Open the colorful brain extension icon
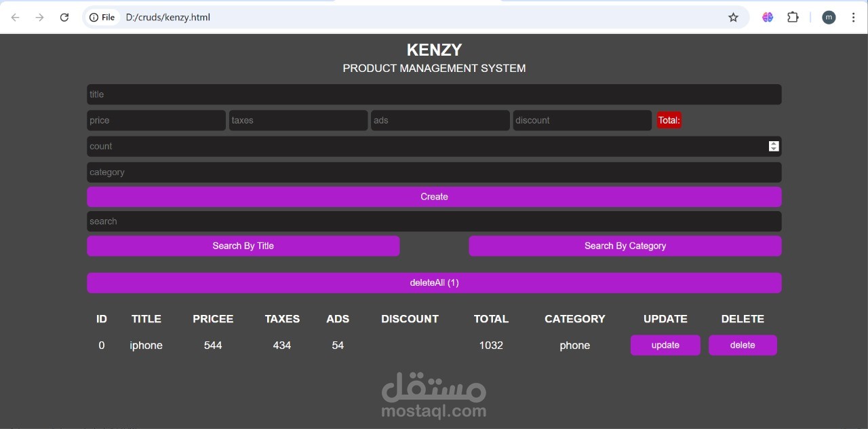Image resolution: width=868 pixels, height=429 pixels. click(768, 18)
